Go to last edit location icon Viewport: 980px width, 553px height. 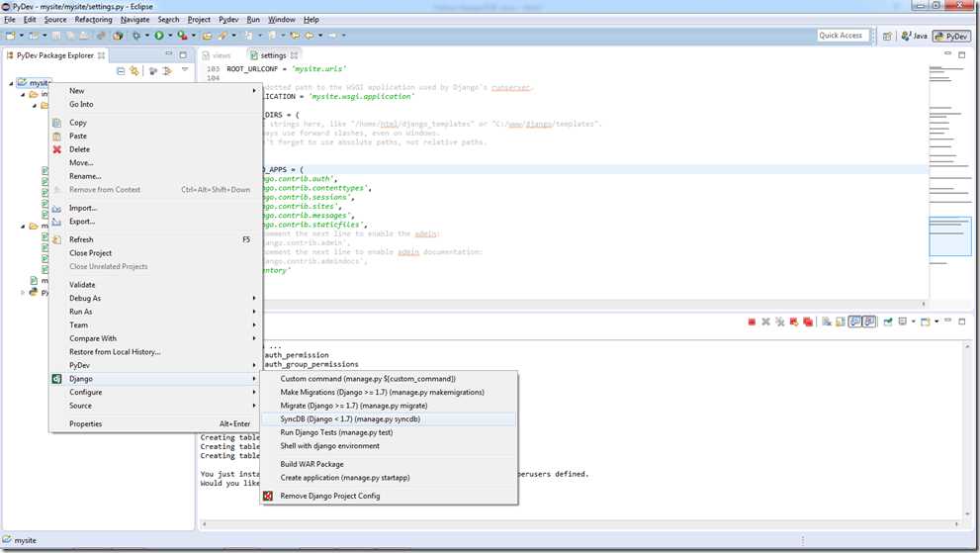[x=295, y=36]
